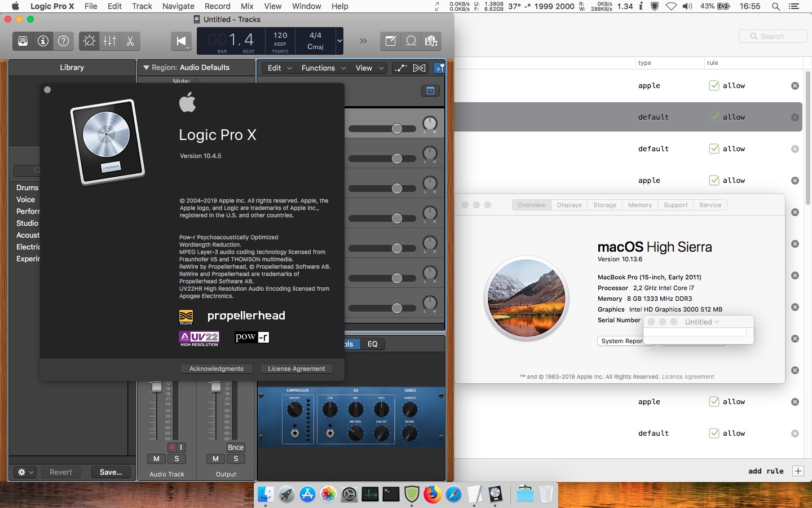Viewport: 812px width, 508px height.
Task: Open the Navigate menu
Action: click(x=178, y=6)
